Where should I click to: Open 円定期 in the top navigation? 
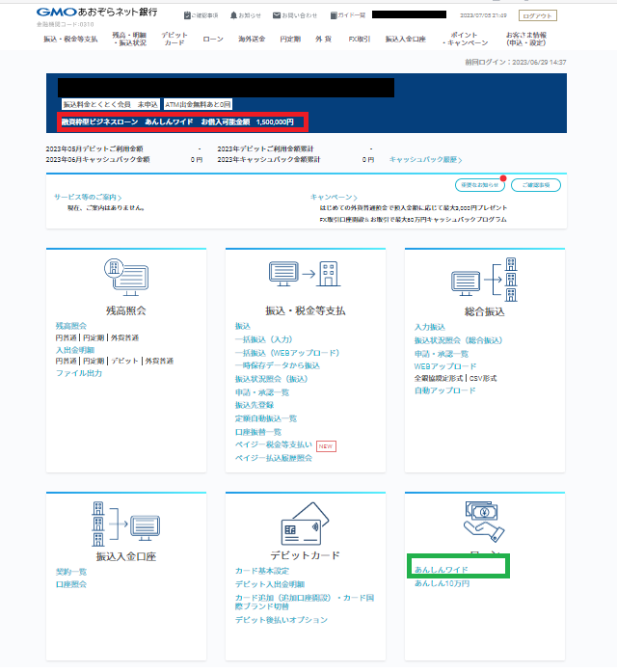[x=290, y=39]
